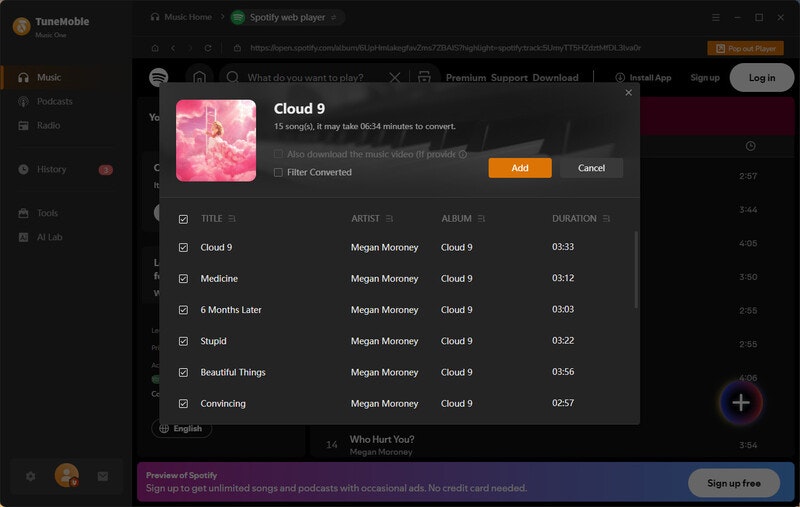Uncheck the Convincing song checkbox
This screenshot has height=507, width=800.
click(183, 403)
